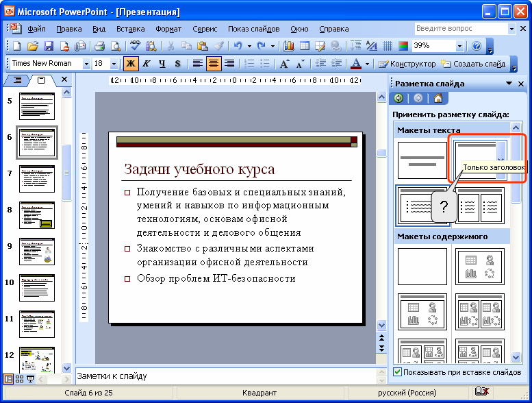The height and width of the screenshot is (403, 532).
Task: Go to next slide using double-down arrow
Action: click(x=381, y=348)
